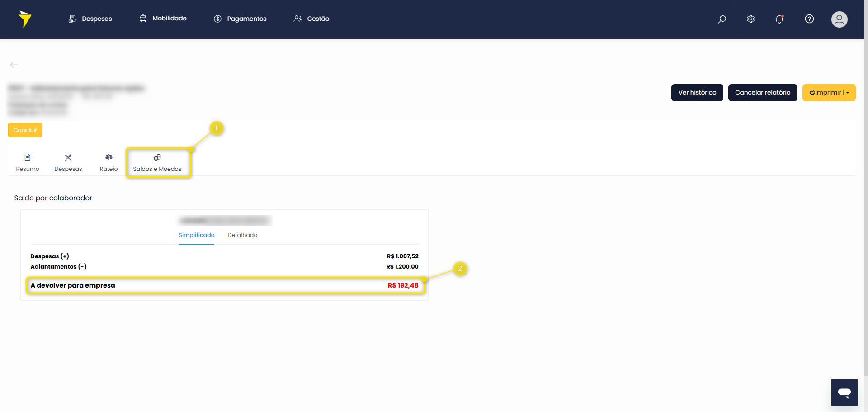Screen dimensions: 868x412
Task: Open the search magnifier icon
Action: pos(722,19)
